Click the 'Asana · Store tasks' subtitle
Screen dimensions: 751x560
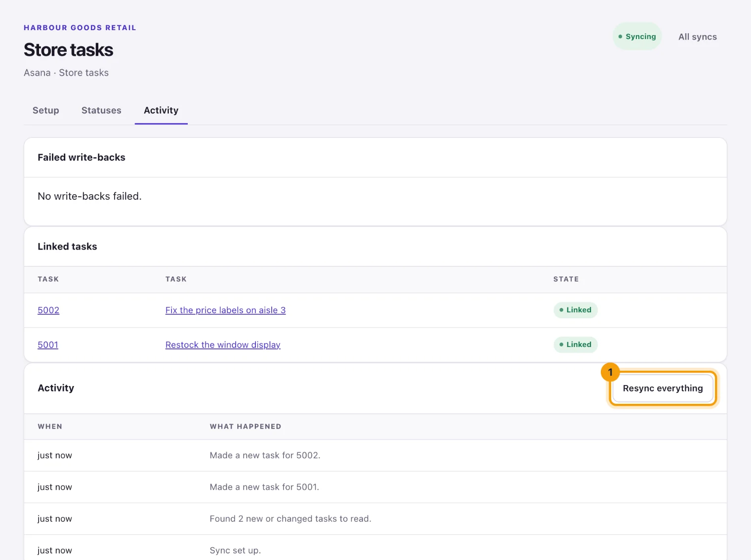point(66,73)
